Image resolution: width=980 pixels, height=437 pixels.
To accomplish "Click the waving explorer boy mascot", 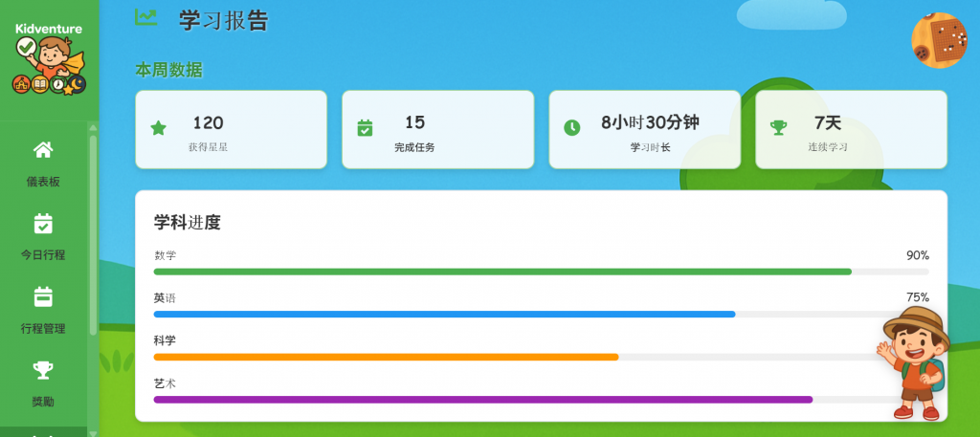I will tap(914, 363).
